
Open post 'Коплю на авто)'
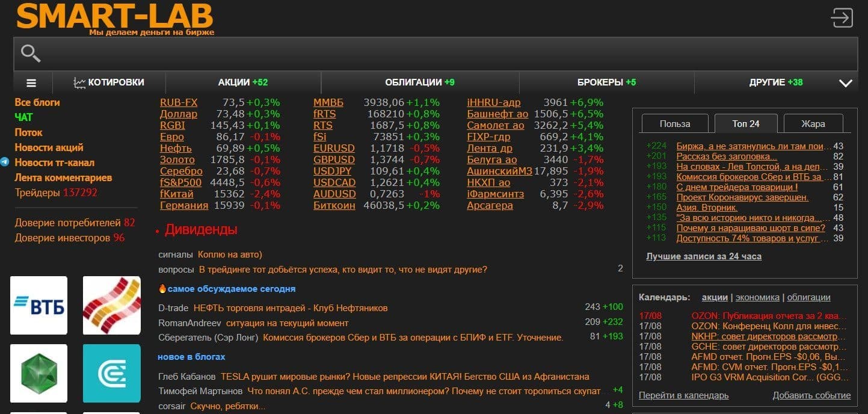coord(230,255)
